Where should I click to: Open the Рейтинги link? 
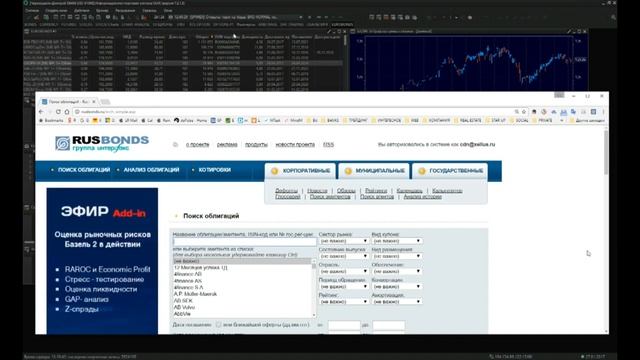(x=376, y=191)
